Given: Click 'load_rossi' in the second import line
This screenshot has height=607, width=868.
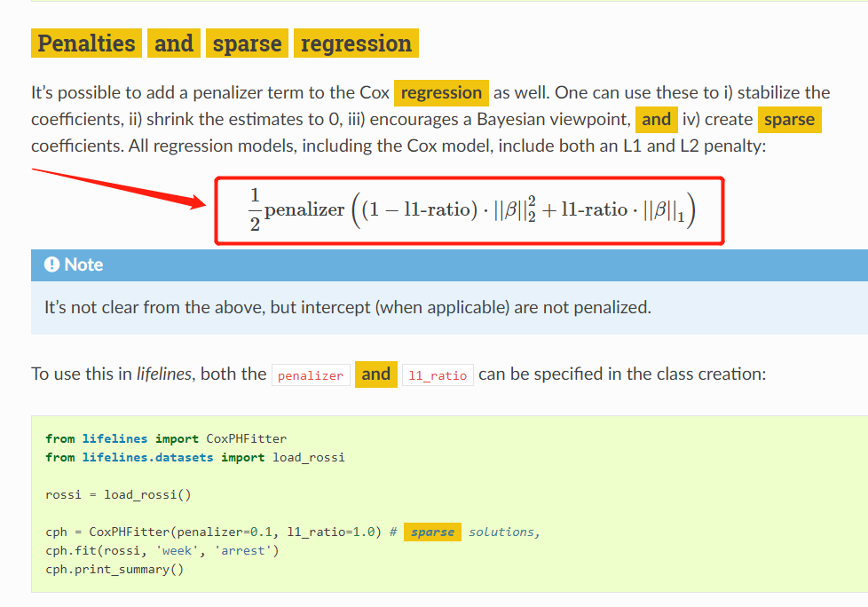Looking at the screenshot, I should pyautogui.click(x=308, y=458).
